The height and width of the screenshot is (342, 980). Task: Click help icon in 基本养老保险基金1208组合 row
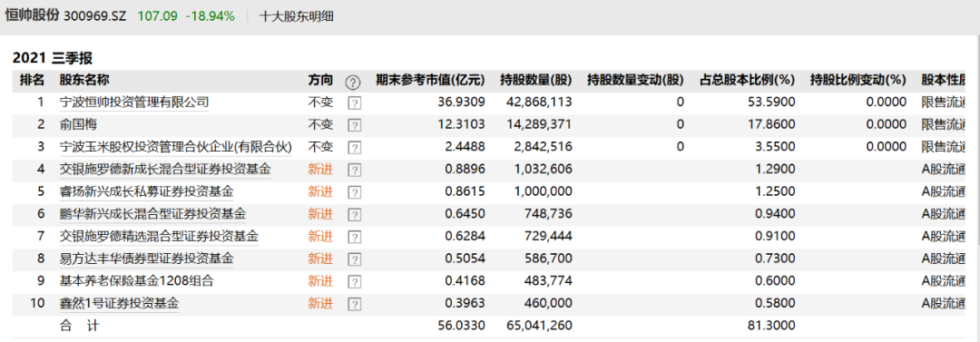[x=354, y=282]
